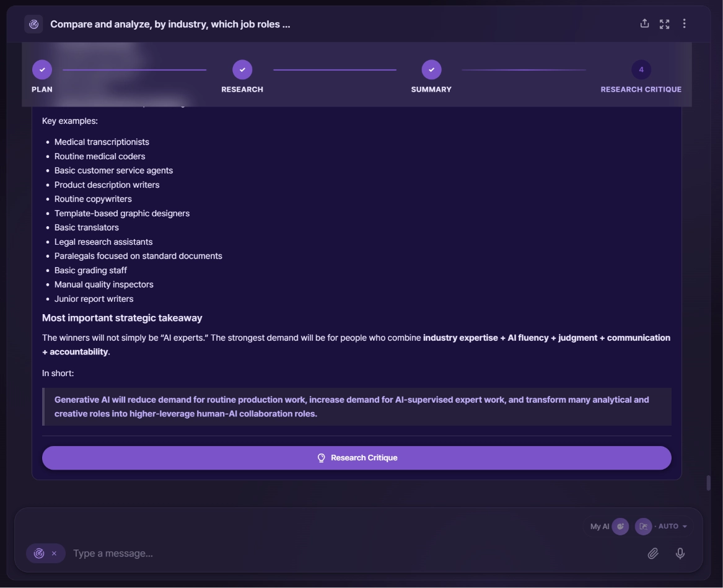Click the My AI sparkle face icon
Viewport: 723px width, 588px height.
620,526
